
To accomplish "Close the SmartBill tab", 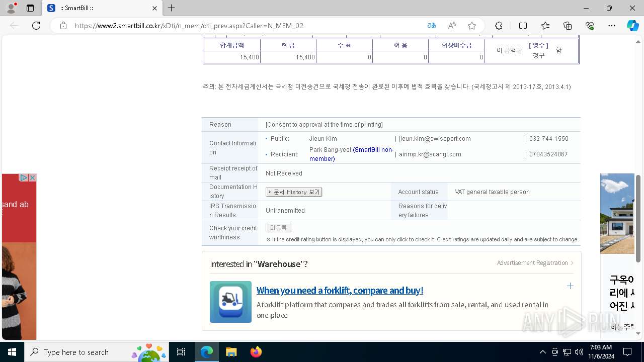I will point(154,8).
